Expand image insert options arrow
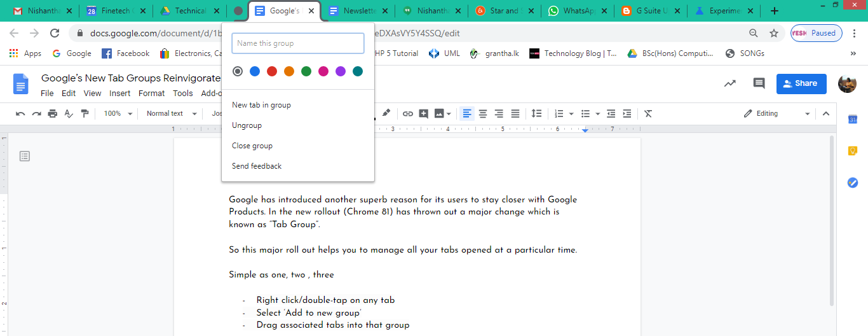The height and width of the screenshot is (336, 868). pyautogui.click(x=449, y=114)
